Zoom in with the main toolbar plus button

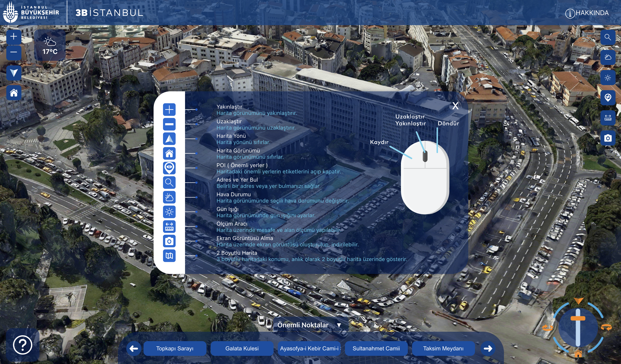14,37
